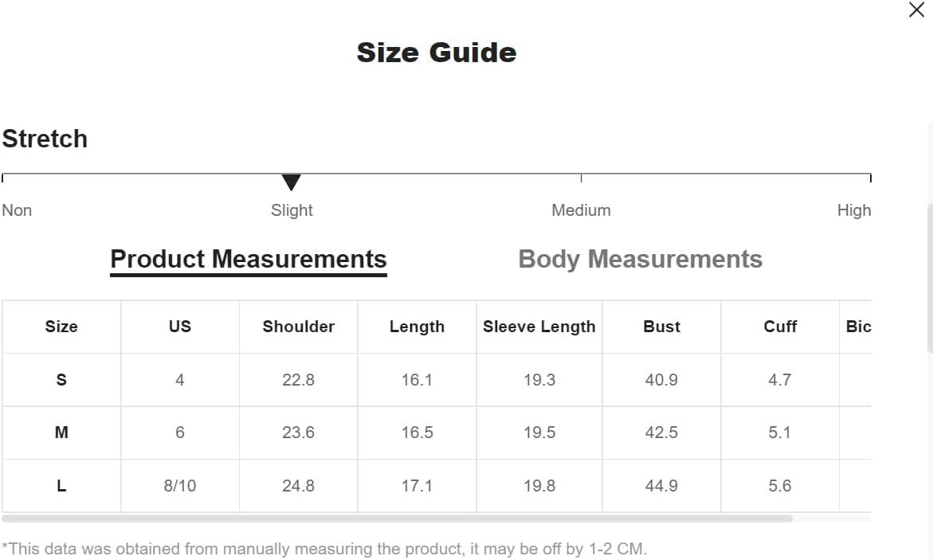
Task: Select the S size row label
Action: 61,380
